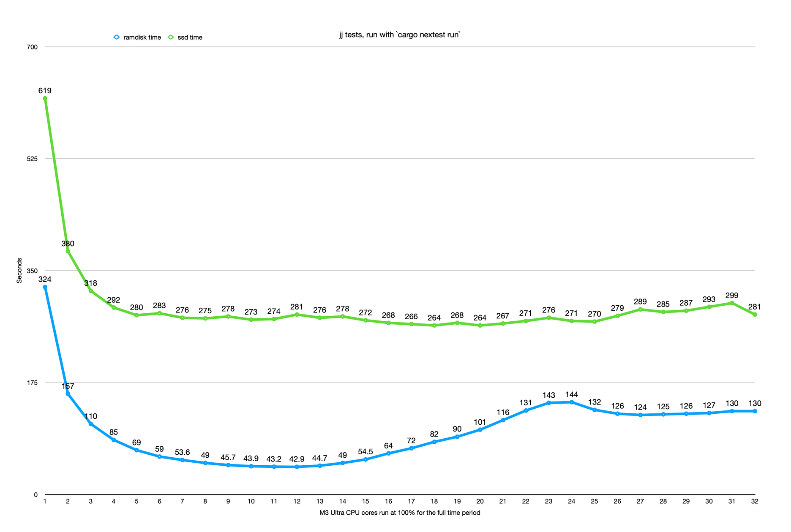Select the 619 data point on ssd line
Viewport: 791px width, 532px height.
(x=45, y=98)
